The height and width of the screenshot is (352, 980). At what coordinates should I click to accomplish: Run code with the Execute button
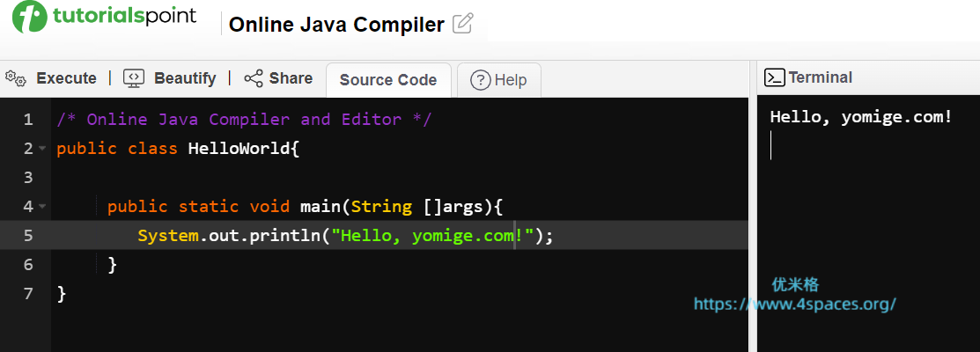65,78
